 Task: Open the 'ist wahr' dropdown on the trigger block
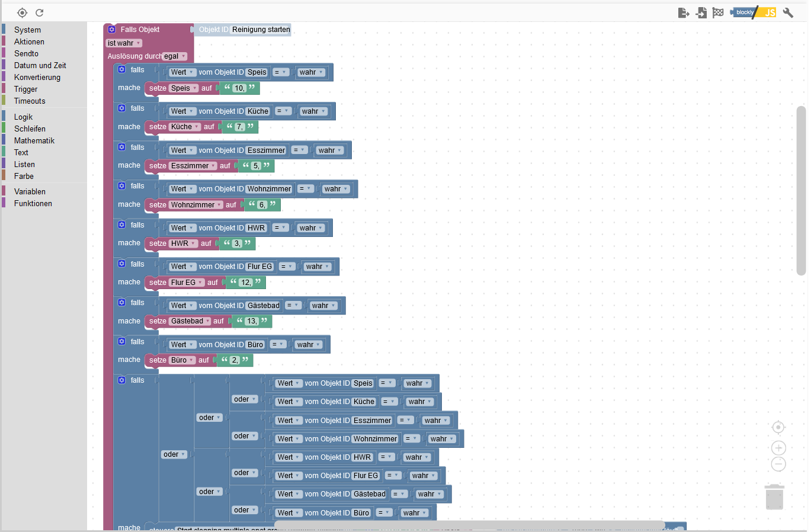(x=124, y=43)
